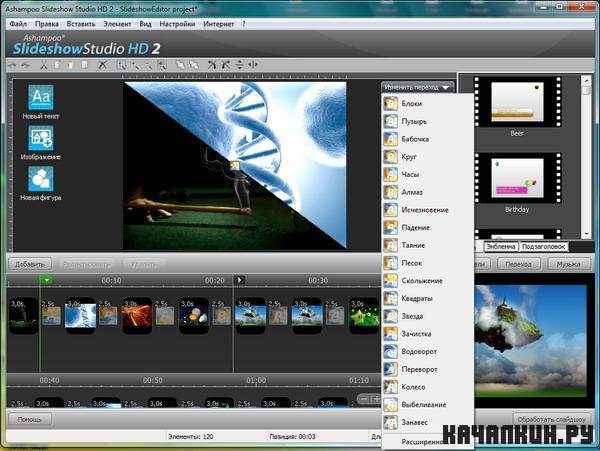The width and height of the screenshot is (600, 451).
Task: Switch to the Эмблема tab
Action: 501,247
